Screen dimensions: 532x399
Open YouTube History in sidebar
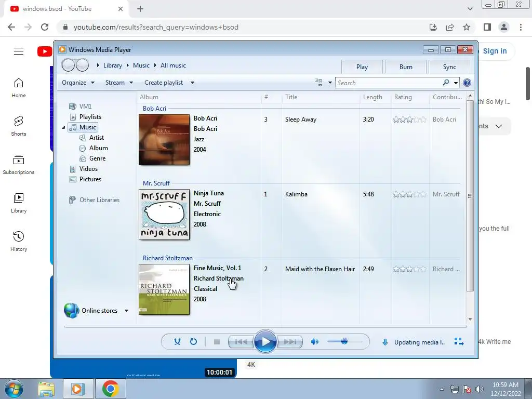click(x=19, y=241)
